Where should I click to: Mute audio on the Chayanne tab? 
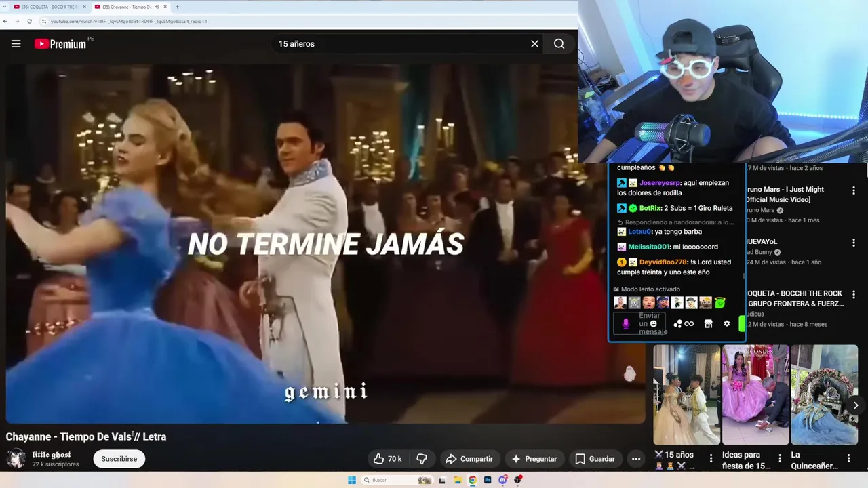pyautogui.click(x=157, y=7)
